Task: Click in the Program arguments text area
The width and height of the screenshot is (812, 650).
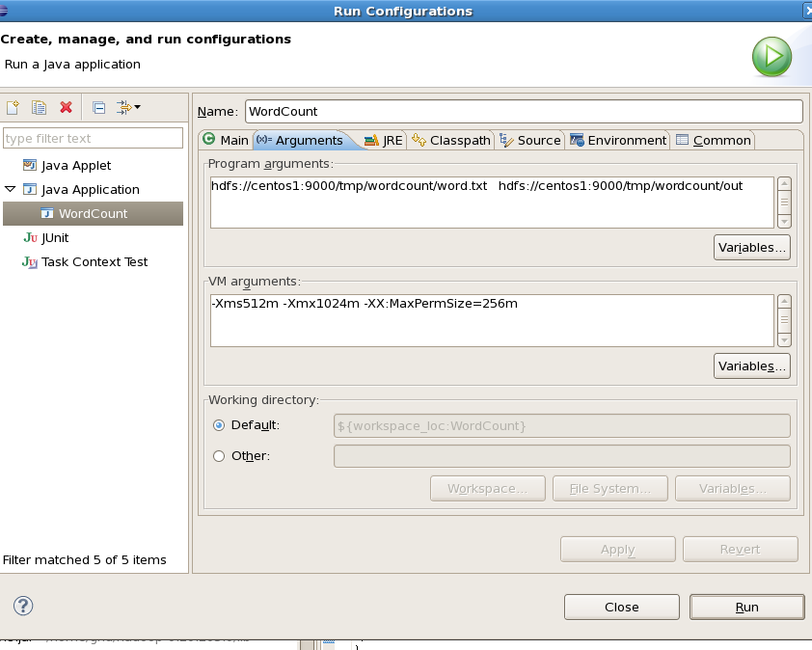Action: 492,202
